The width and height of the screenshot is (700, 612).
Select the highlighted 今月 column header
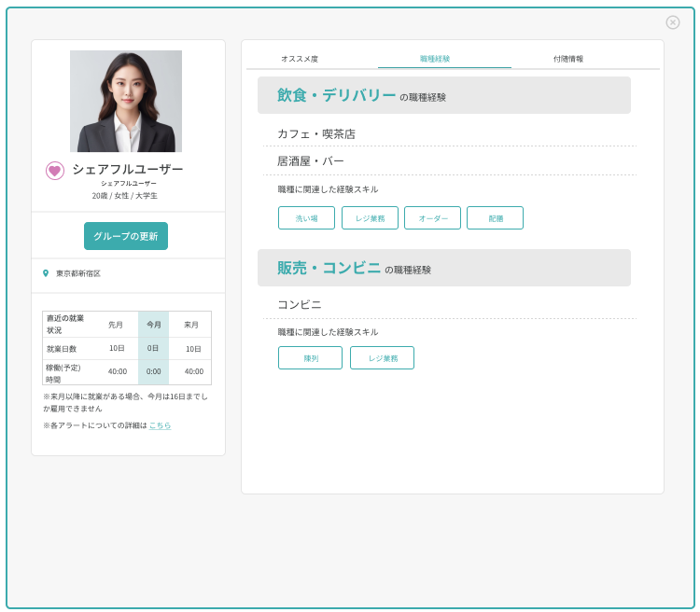click(x=154, y=324)
